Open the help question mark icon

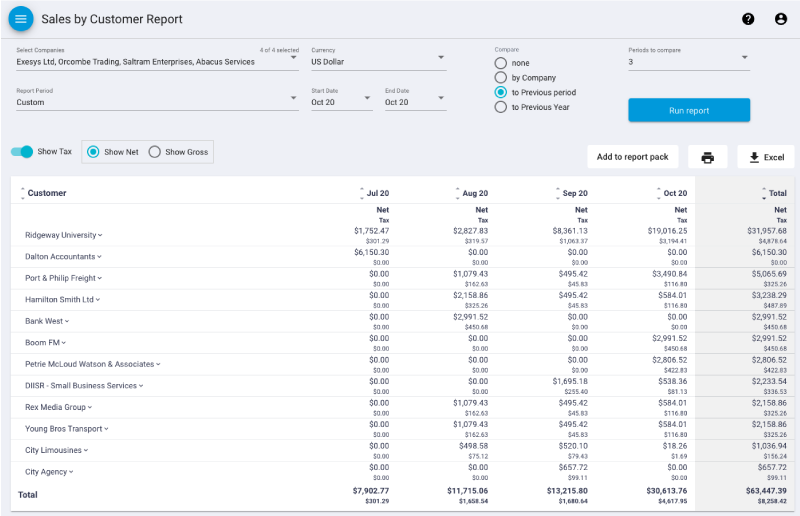click(x=748, y=19)
